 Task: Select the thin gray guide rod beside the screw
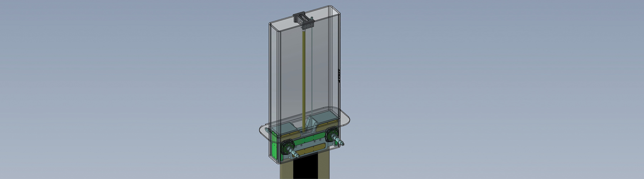coord(312,79)
